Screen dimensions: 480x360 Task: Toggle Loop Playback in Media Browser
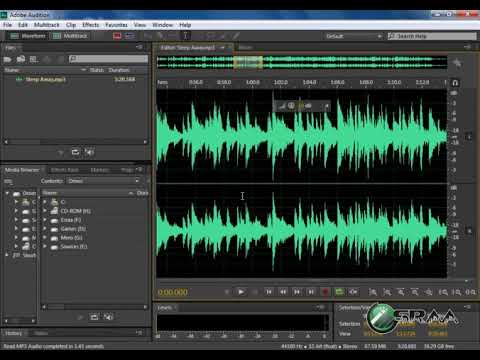pos(94,317)
